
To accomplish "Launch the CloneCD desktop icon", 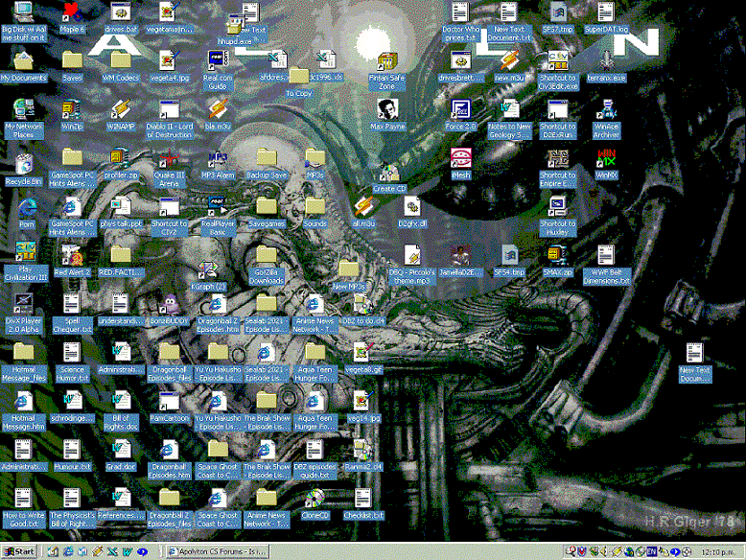I will point(315,499).
